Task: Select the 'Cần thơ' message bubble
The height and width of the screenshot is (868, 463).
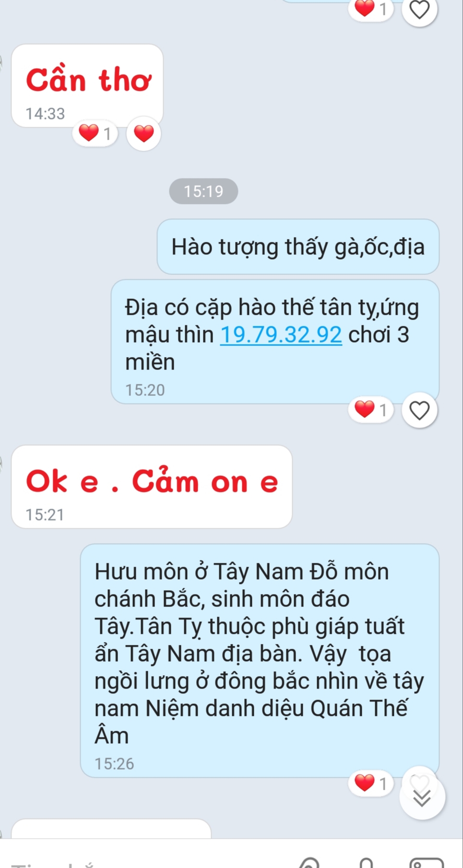Action: [x=87, y=86]
